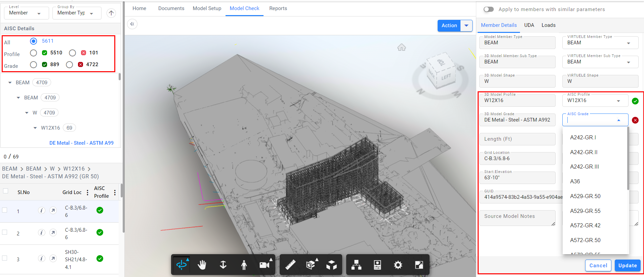This screenshot has width=644, height=277.
Task: Click the locate arrow icon for row 3
Action: click(53, 259)
